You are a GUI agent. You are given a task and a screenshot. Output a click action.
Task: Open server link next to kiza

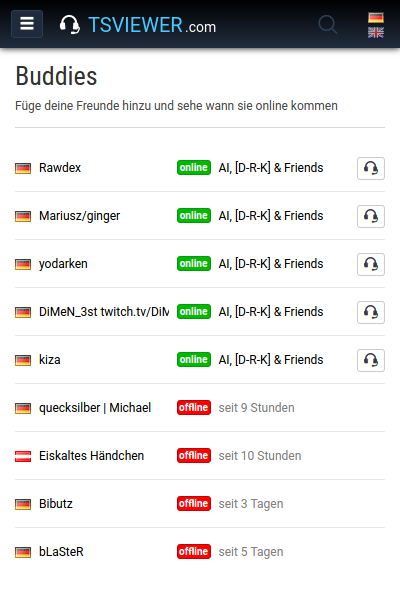pyautogui.click(x=271, y=360)
